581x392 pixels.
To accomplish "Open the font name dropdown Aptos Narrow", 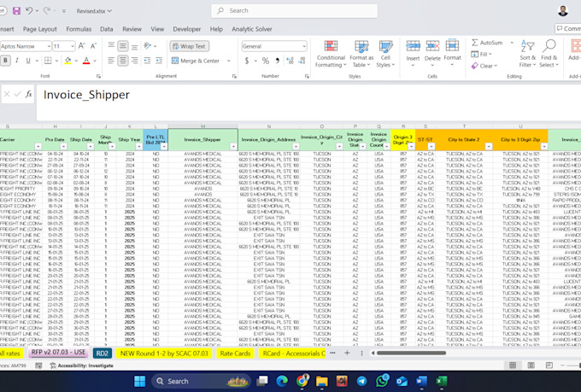I will [49, 46].
